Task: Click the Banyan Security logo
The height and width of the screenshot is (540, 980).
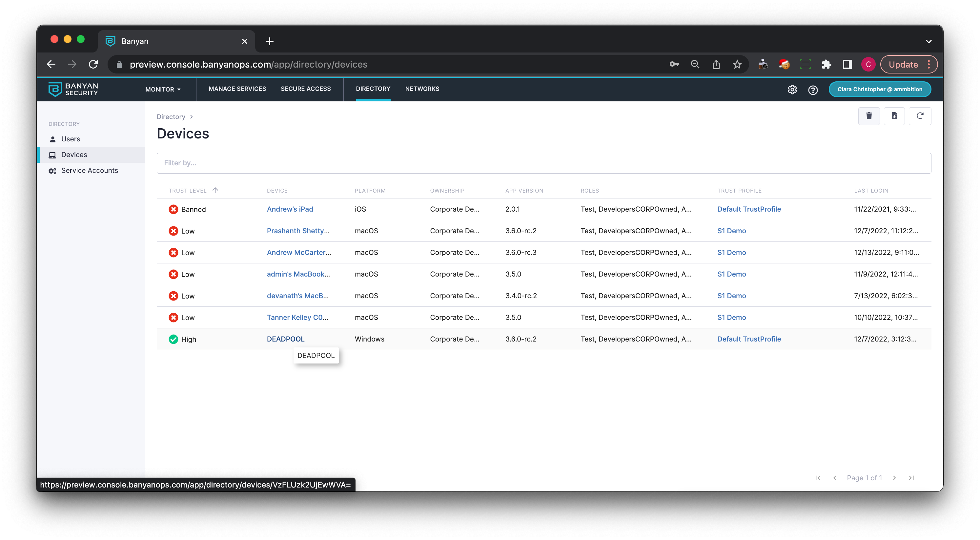Action: click(x=73, y=90)
